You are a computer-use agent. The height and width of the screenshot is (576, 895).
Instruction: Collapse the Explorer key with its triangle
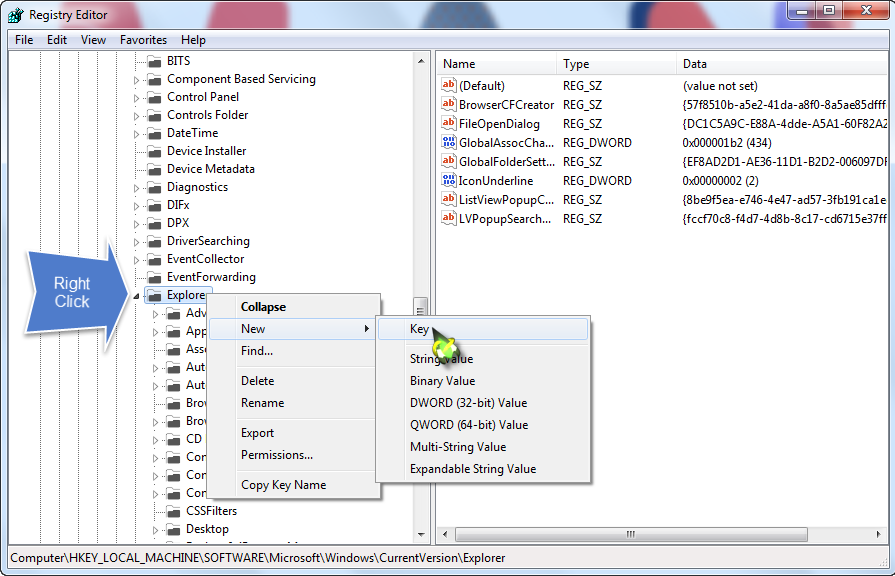tap(136, 296)
